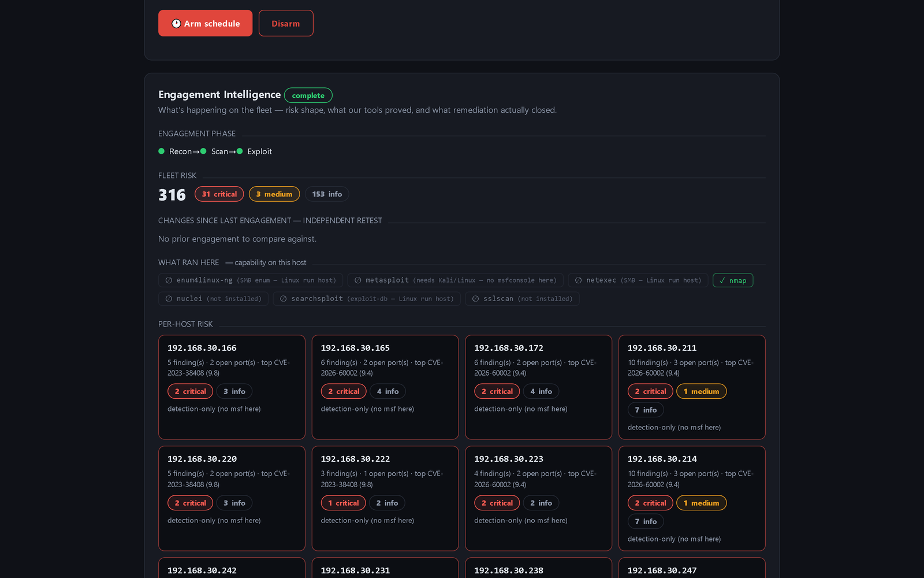
Task: Open host card 192.168.30.231
Action: [385, 568]
